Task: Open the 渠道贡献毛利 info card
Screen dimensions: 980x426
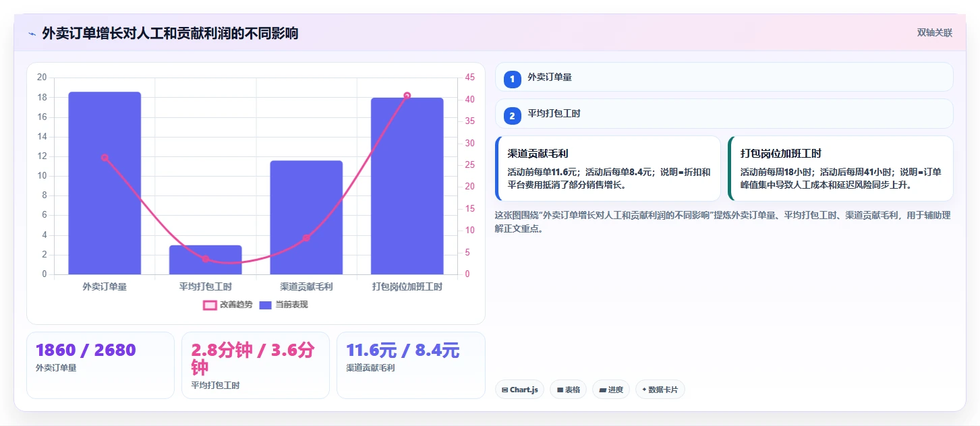Action: 608,169
